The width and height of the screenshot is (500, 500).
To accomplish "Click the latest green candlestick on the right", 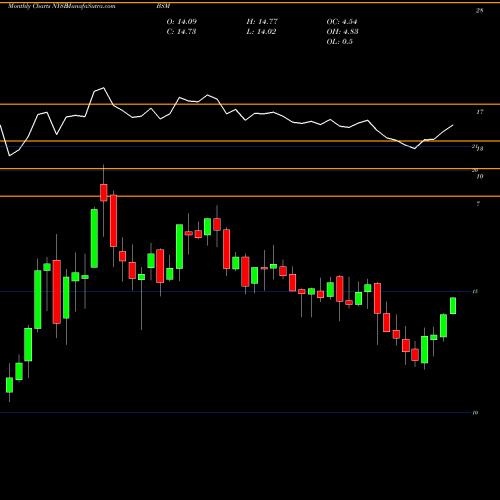I will (453, 306).
